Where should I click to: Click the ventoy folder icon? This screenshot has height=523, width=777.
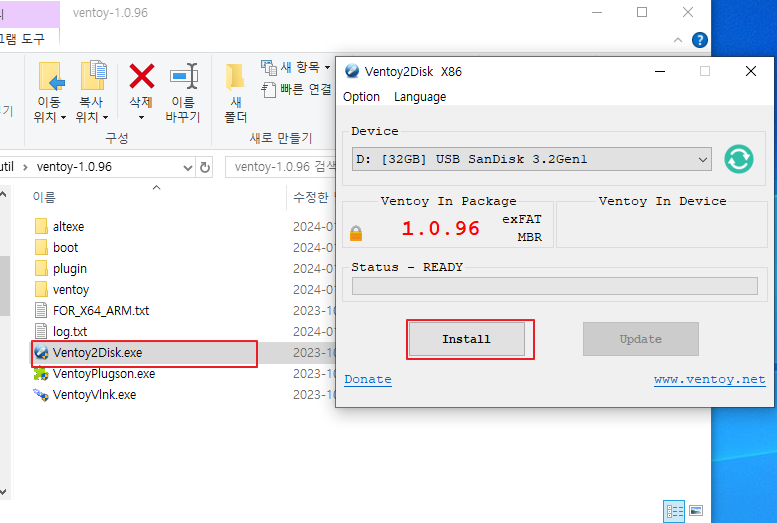pos(42,290)
